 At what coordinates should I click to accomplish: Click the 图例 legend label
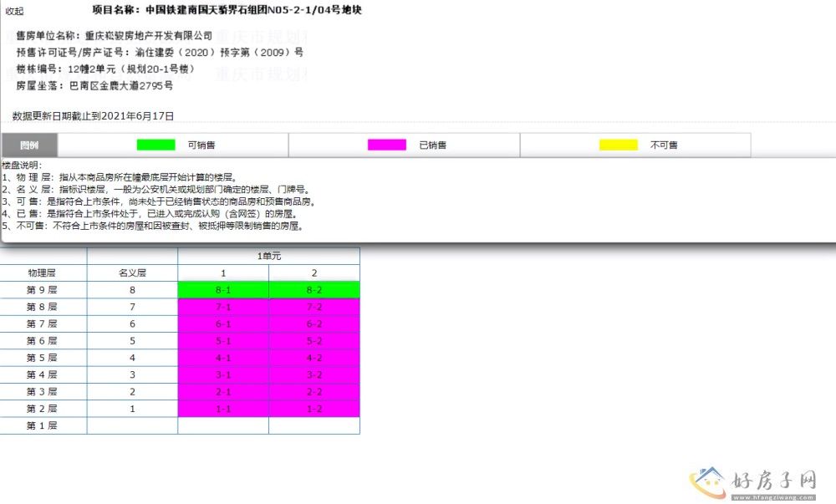coord(29,145)
